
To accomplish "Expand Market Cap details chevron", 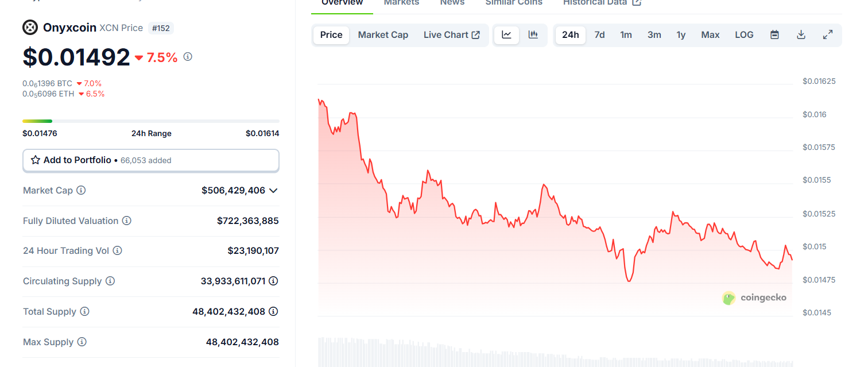I will tap(273, 190).
